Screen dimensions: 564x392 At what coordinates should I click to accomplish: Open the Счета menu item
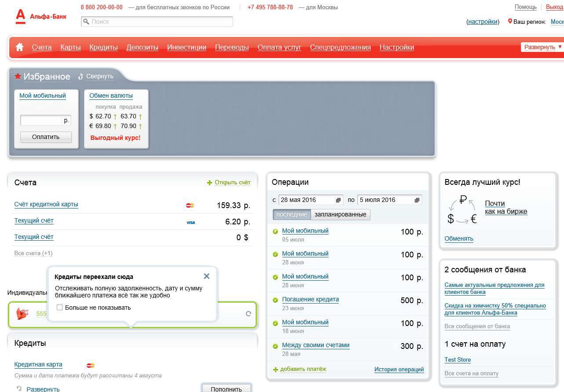tap(42, 47)
